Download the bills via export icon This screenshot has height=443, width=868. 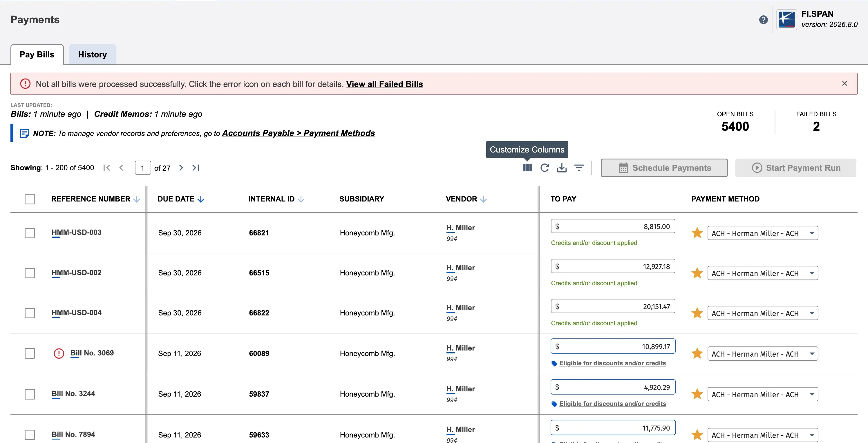click(x=562, y=168)
